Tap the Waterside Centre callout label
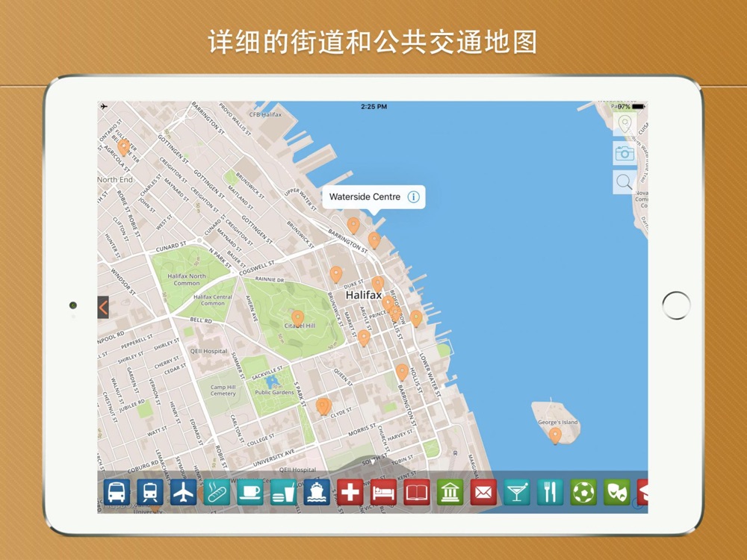Image resolution: width=747 pixels, height=560 pixels. pos(365,196)
